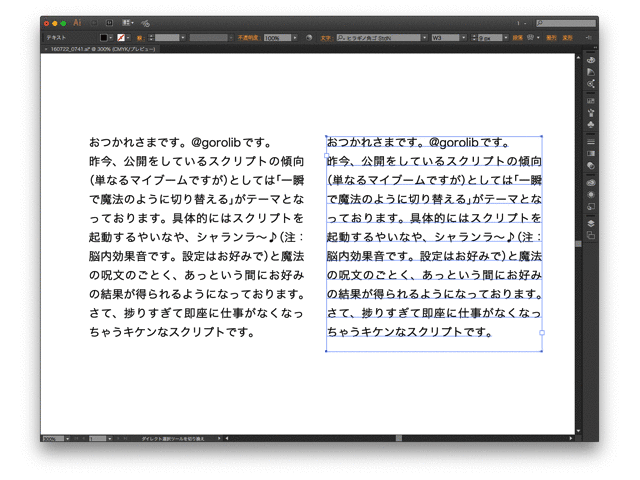Open the Brushes panel icon
Screen dimensions: 640x480
pos(591,113)
